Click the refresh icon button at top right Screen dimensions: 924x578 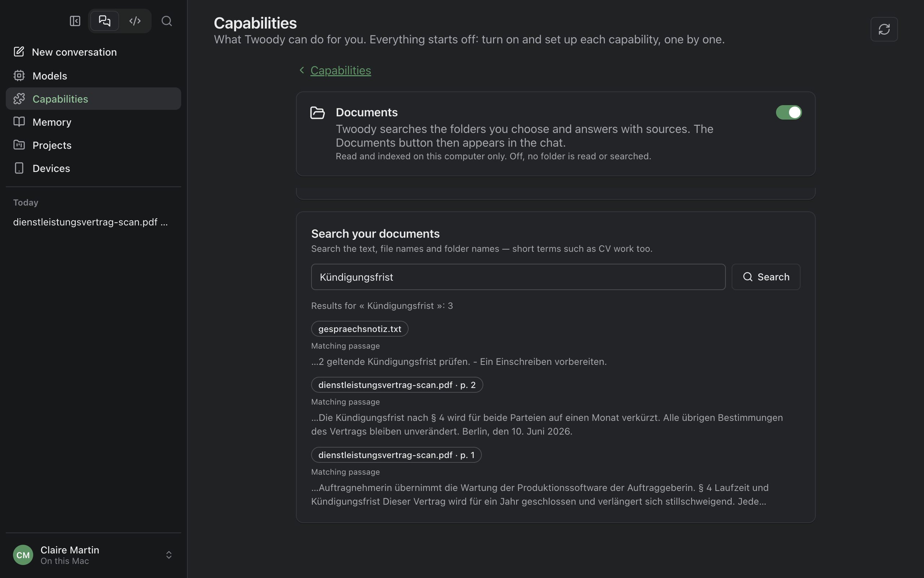click(884, 29)
